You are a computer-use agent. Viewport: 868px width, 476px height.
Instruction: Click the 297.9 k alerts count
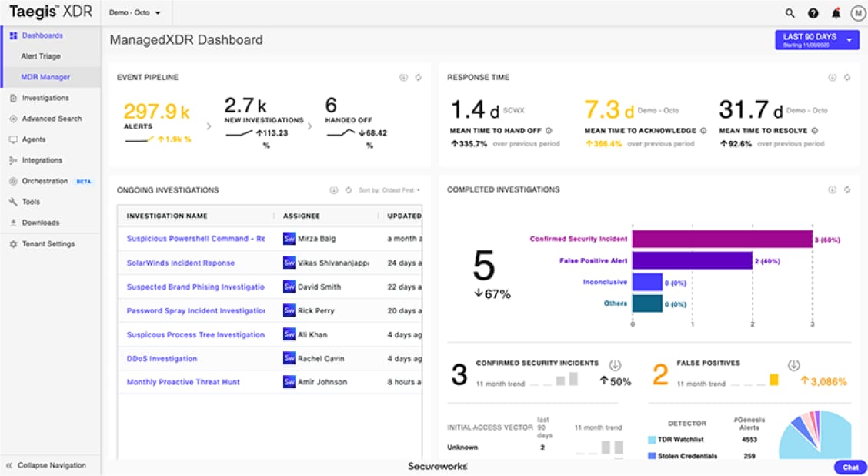click(x=157, y=112)
